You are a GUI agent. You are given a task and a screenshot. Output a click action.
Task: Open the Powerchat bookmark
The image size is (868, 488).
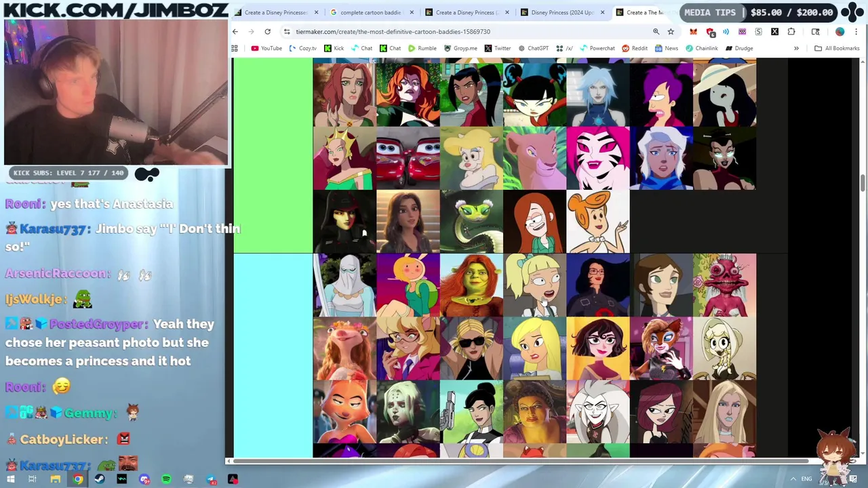coord(597,48)
